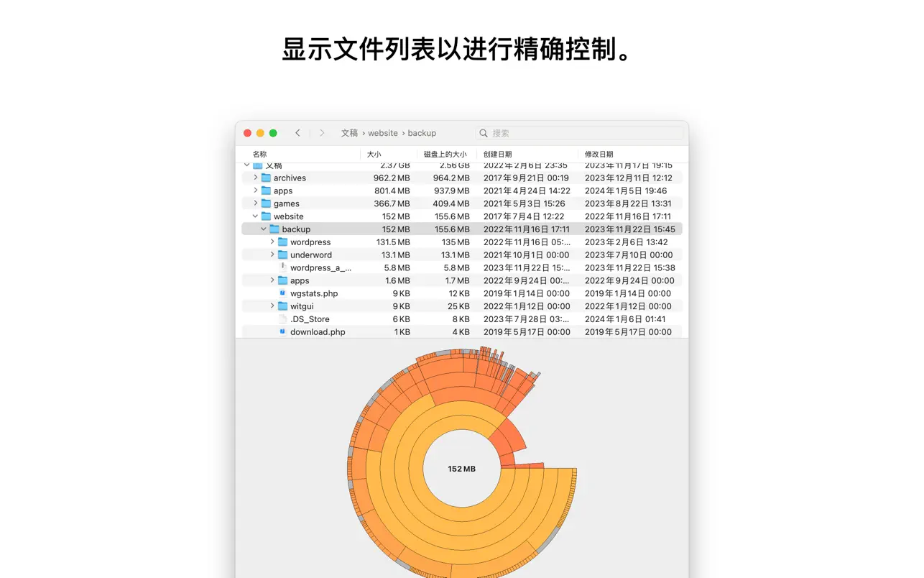Viewport: 924px width, 578px height.
Task: Click the 962.2 MB size of archives
Action: point(392,178)
